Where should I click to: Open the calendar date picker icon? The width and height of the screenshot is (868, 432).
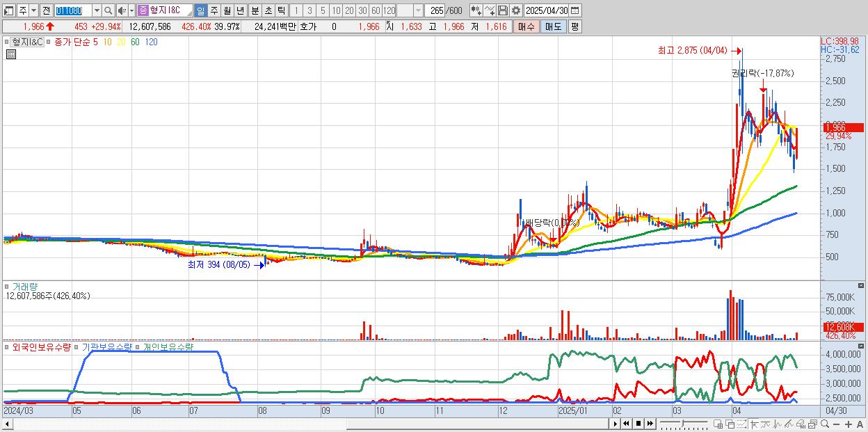574,10
